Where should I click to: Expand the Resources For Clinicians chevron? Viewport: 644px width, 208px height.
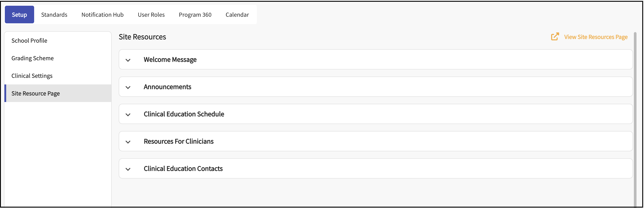point(128,142)
